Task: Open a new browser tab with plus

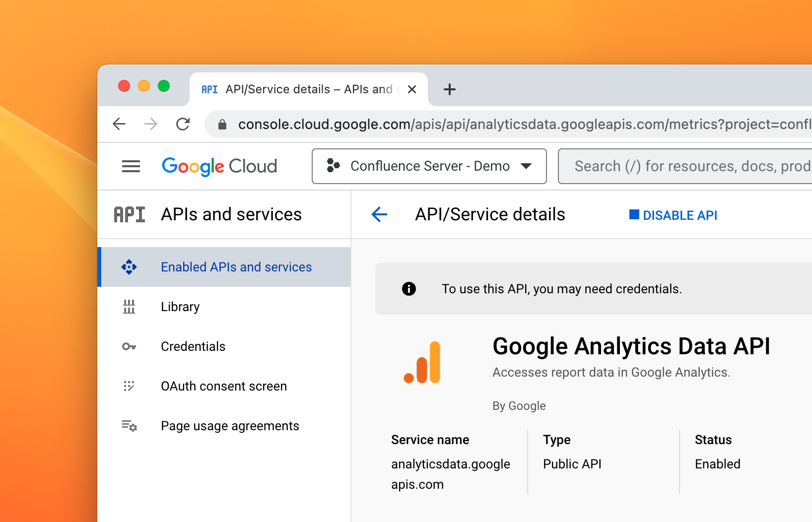Action: [x=450, y=89]
